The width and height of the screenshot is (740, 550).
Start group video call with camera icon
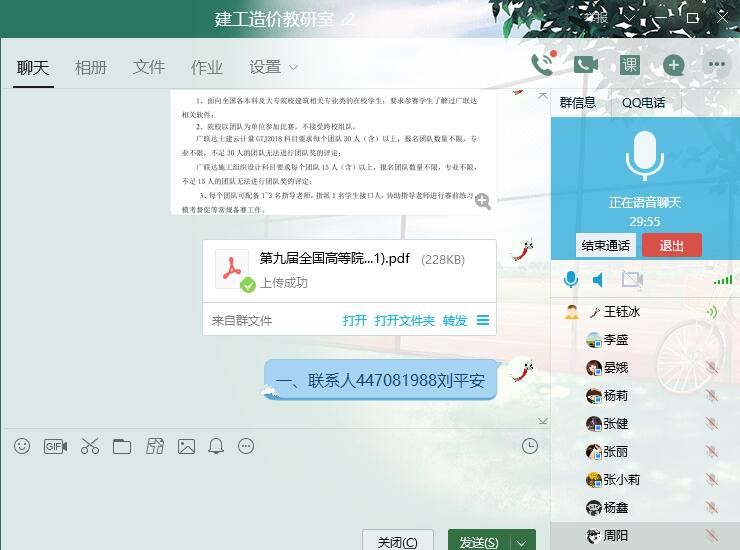[x=585, y=65]
